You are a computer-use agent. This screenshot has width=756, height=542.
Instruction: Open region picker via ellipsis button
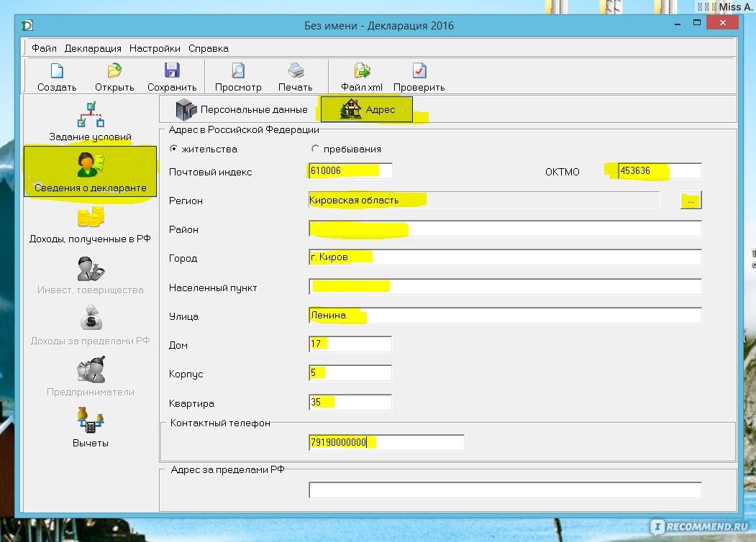point(691,201)
